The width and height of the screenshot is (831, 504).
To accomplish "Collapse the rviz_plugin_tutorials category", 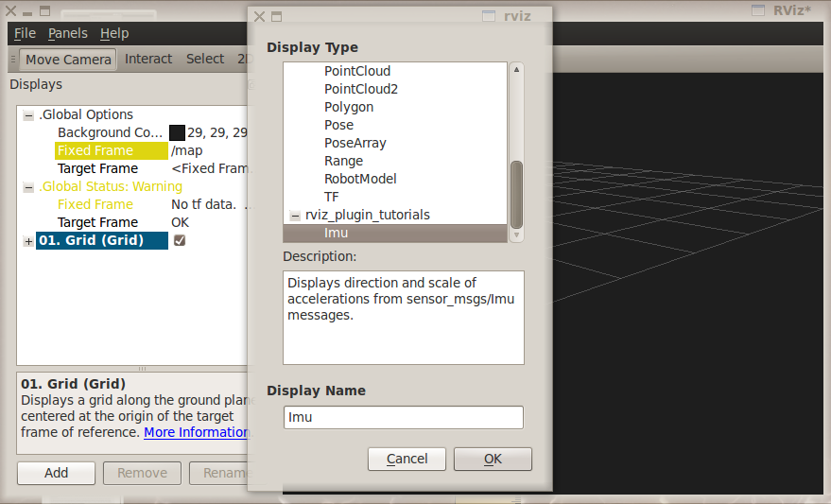I will click(295, 216).
